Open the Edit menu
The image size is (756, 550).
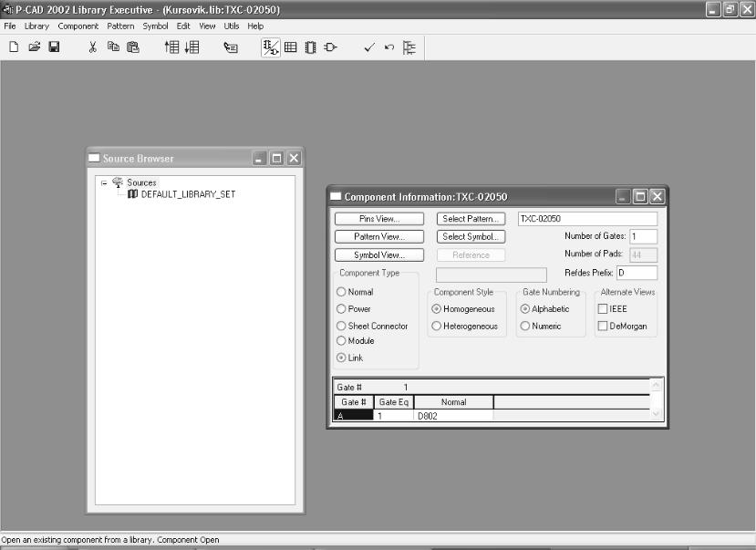[183, 26]
